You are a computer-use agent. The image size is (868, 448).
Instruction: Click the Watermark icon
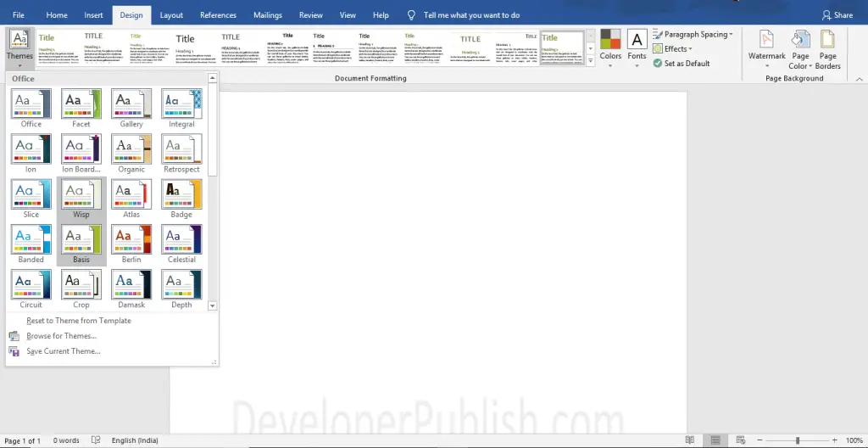[766, 39]
